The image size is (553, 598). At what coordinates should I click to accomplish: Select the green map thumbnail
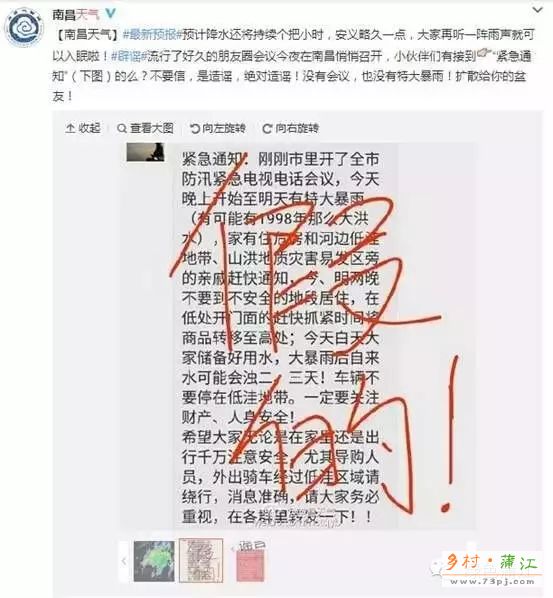tap(154, 561)
